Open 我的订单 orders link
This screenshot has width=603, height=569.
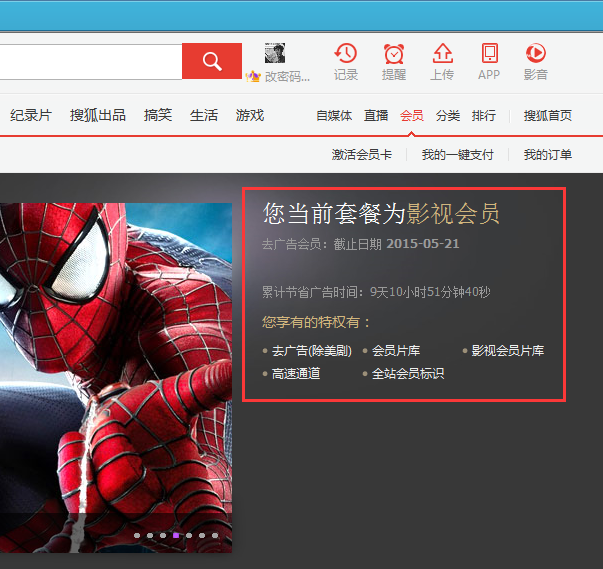click(548, 155)
